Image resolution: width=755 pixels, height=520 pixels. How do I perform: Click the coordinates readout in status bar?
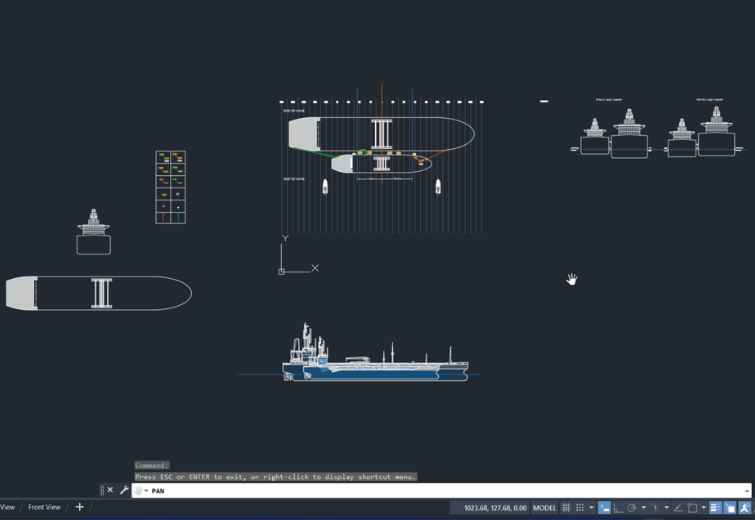pyautogui.click(x=494, y=508)
